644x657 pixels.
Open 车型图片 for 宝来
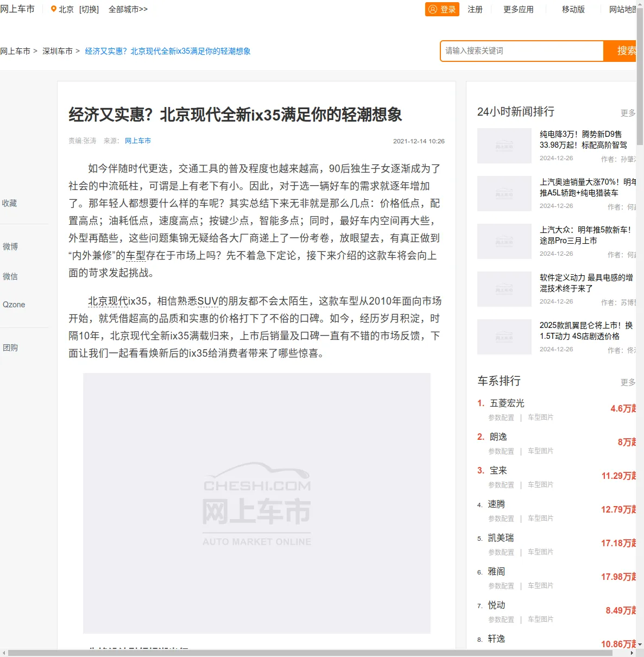pyautogui.click(x=541, y=485)
